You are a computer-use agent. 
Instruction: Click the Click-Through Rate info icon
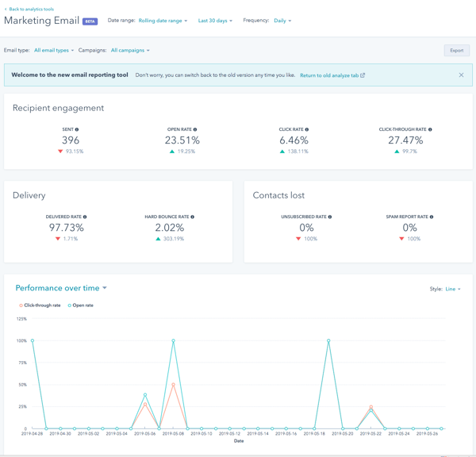(x=430, y=129)
